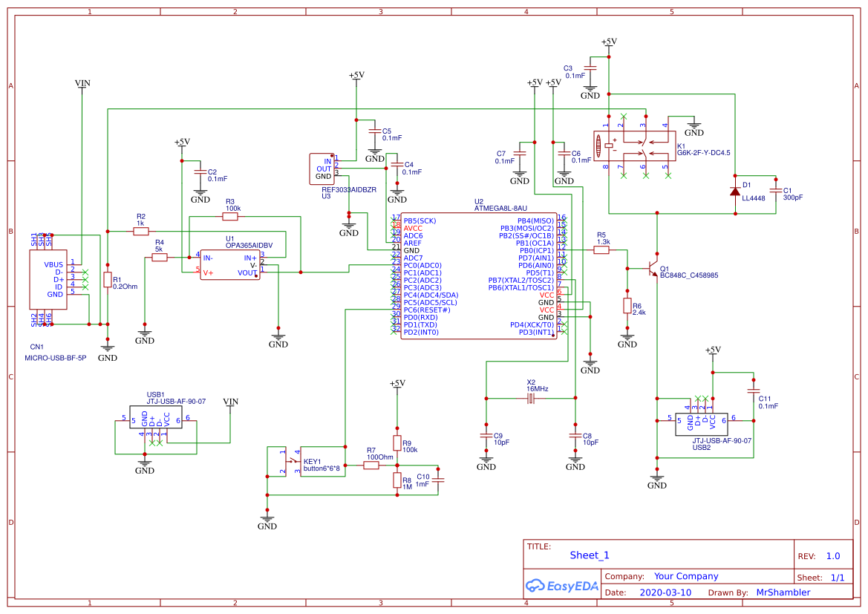Select the USB2 connector symbol
This screenshot has height=614, width=868.
(x=702, y=424)
